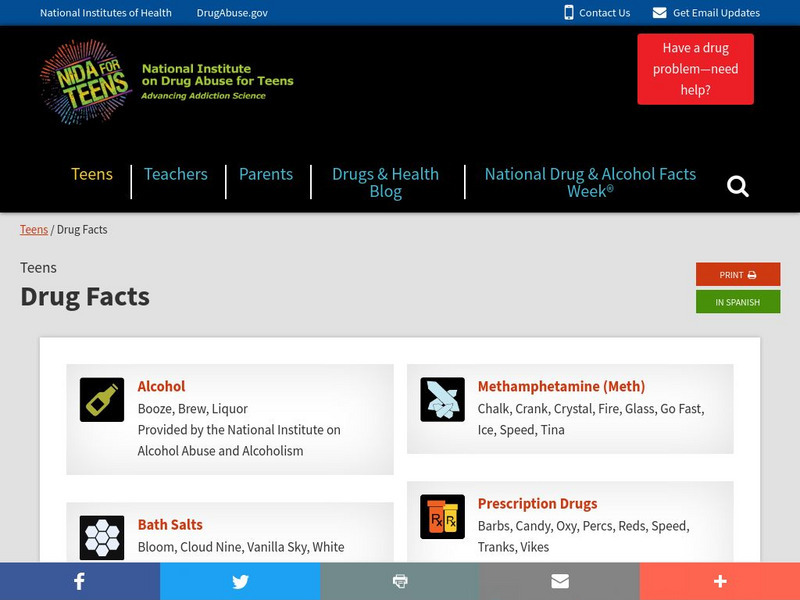This screenshot has width=800, height=600.
Task: Open the NIDA for Teens logo
Action: tap(166, 82)
